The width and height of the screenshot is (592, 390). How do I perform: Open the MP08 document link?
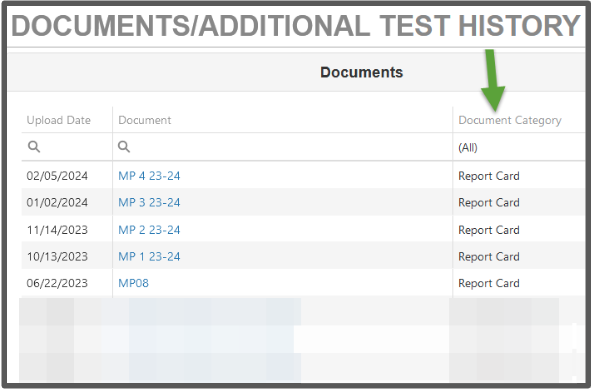pos(133,283)
